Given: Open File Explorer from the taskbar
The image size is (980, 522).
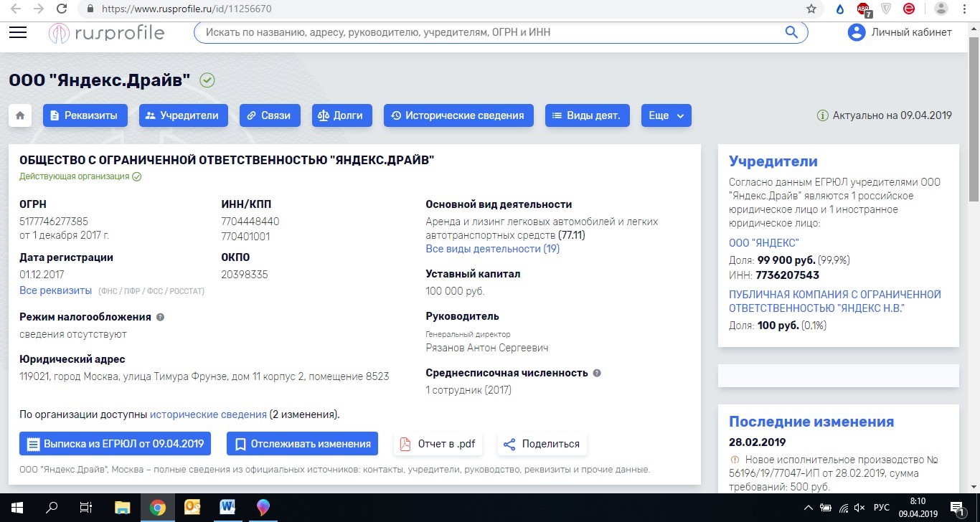Looking at the screenshot, I should pyautogui.click(x=122, y=508).
